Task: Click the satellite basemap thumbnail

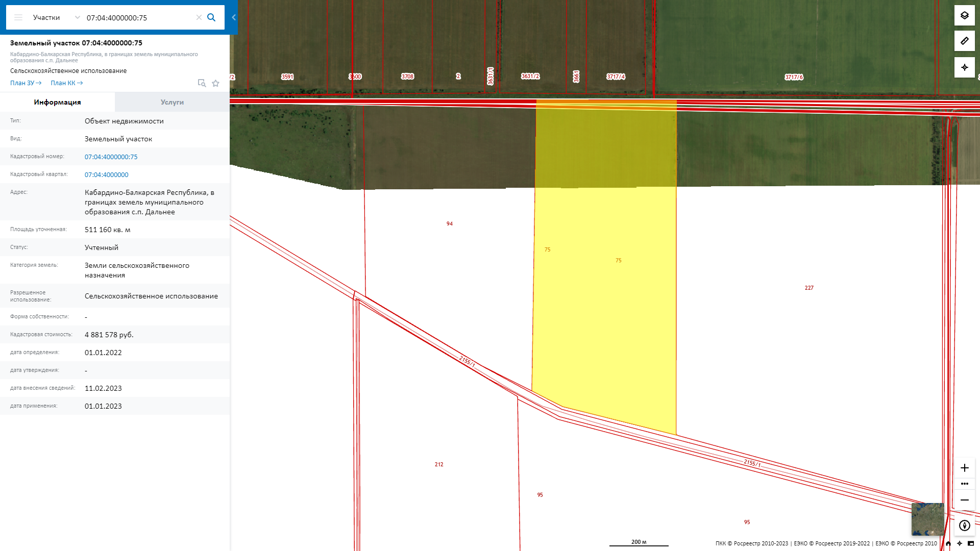Action: pyautogui.click(x=927, y=519)
